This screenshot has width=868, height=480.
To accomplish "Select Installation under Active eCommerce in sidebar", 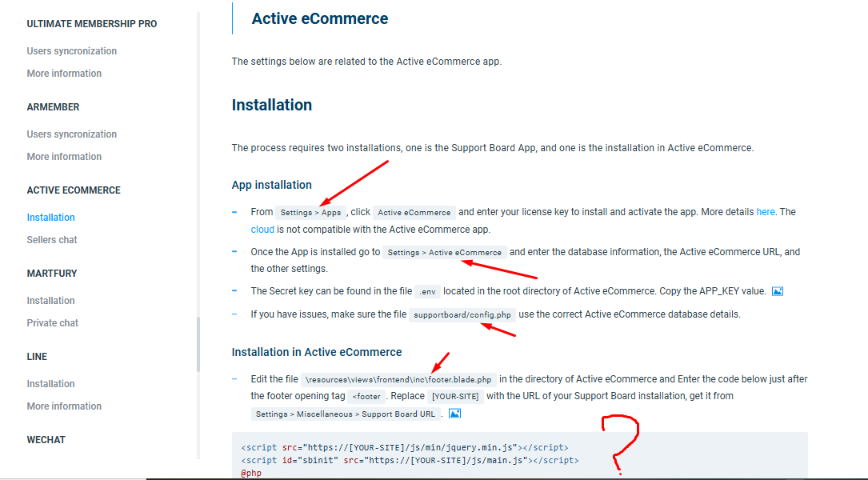I will 51,218.
